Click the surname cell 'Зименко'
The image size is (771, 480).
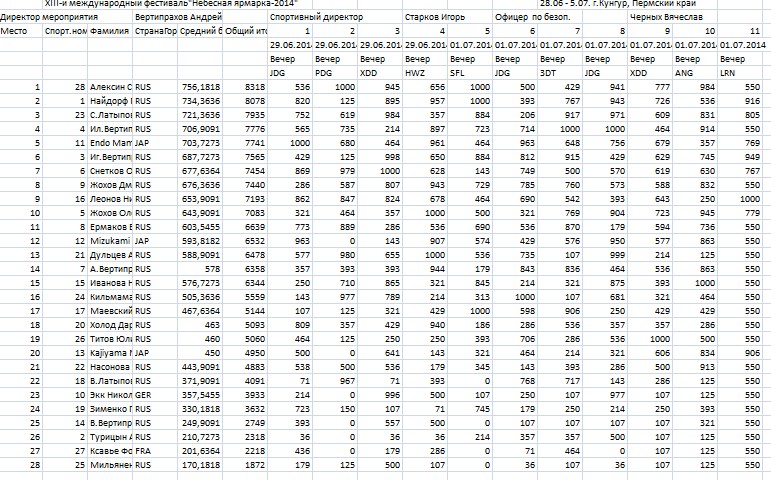(x=110, y=409)
